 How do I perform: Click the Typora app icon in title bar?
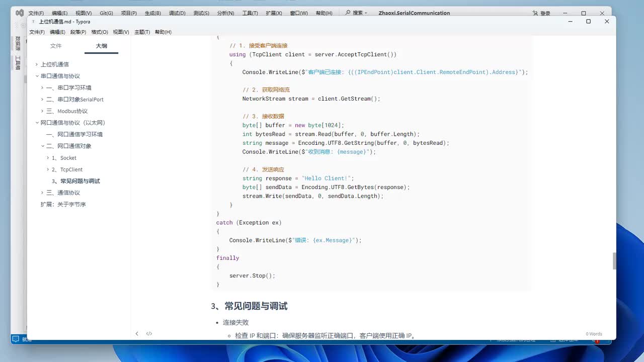pyautogui.click(x=33, y=22)
